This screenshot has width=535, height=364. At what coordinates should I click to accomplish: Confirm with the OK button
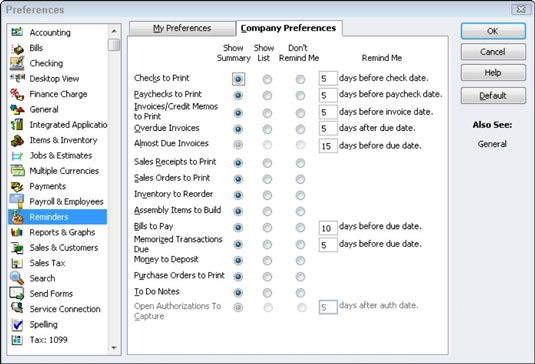coord(493,31)
